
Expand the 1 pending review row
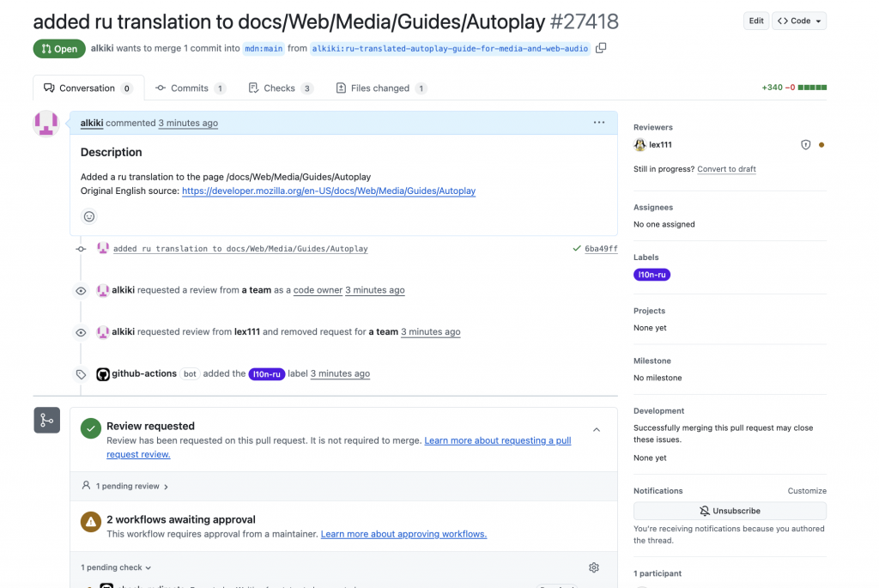point(125,486)
